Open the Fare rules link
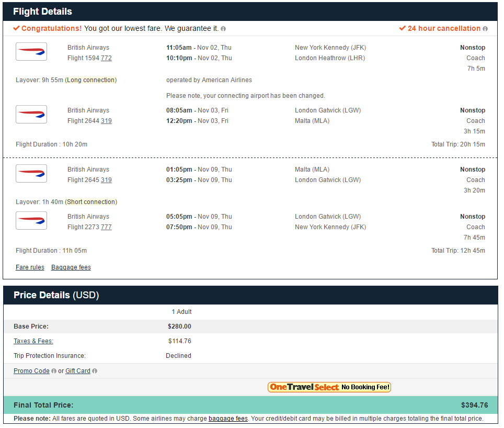 [30, 267]
